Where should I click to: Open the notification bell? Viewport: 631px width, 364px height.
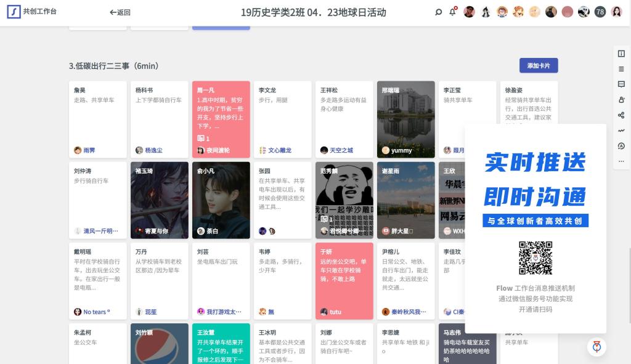pos(453,12)
